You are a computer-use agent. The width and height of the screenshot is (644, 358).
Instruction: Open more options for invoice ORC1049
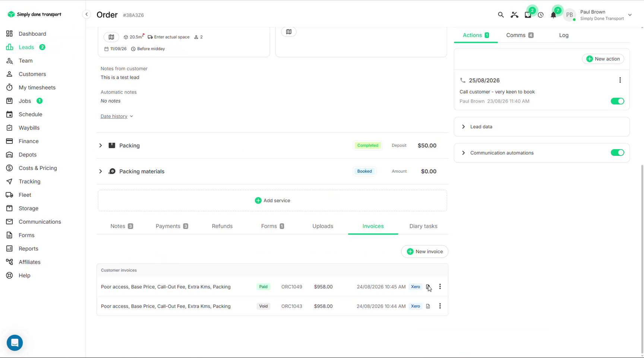point(440,286)
